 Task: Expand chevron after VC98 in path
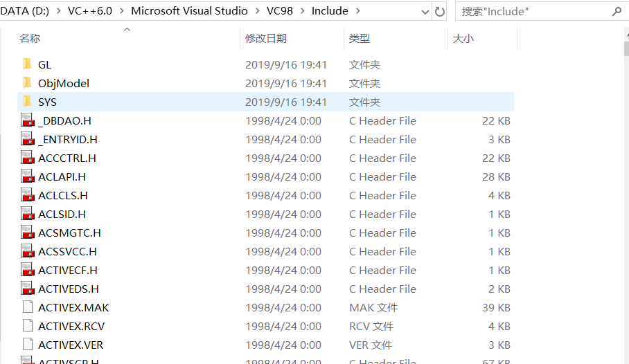pos(303,11)
